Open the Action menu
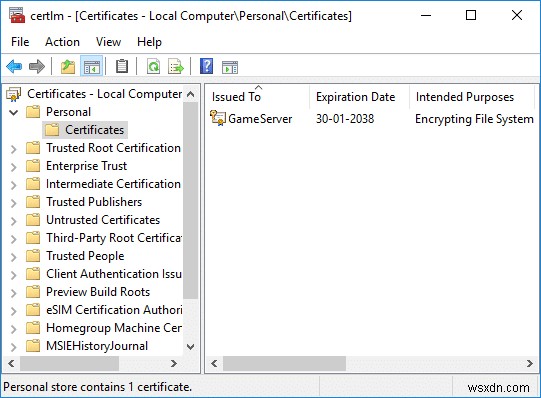The height and width of the screenshot is (398, 541). pyautogui.click(x=62, y=42)
